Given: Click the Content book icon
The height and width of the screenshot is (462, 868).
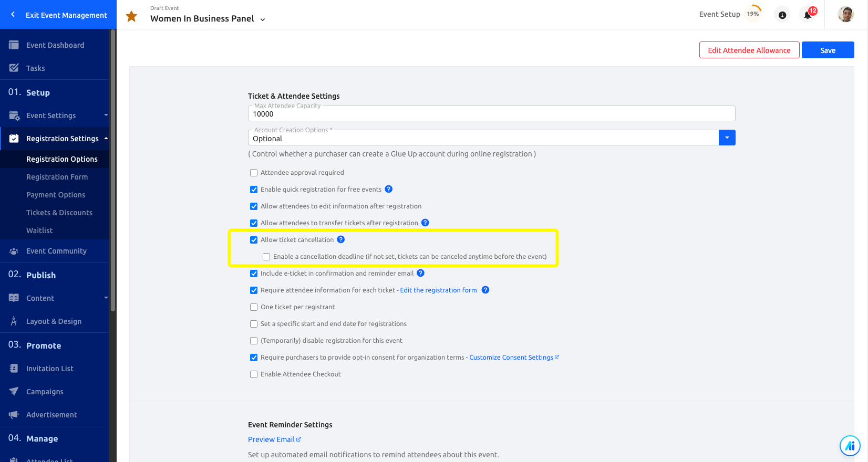Looking at the screenshot, I should (14, 298).
